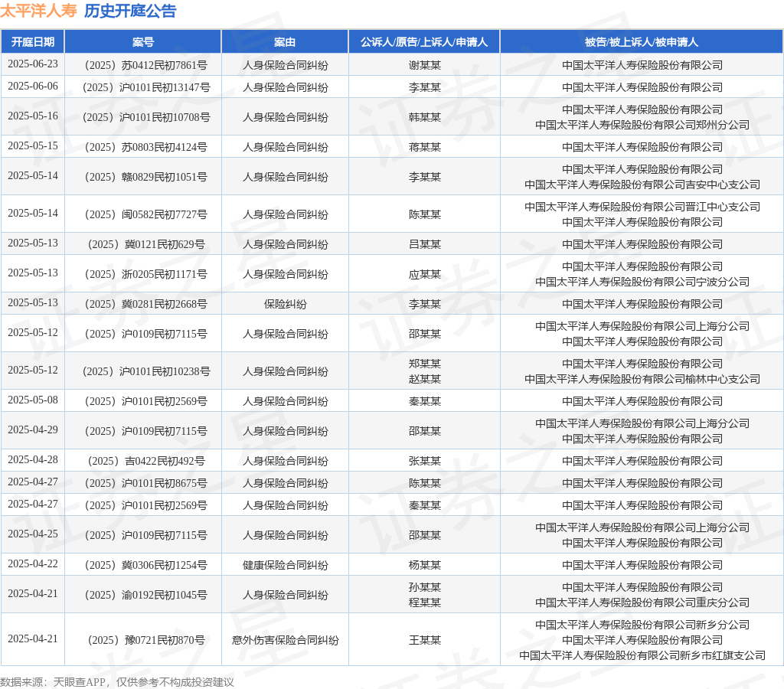Click the date 2025-06-06
784x689 pixels.
33,86
